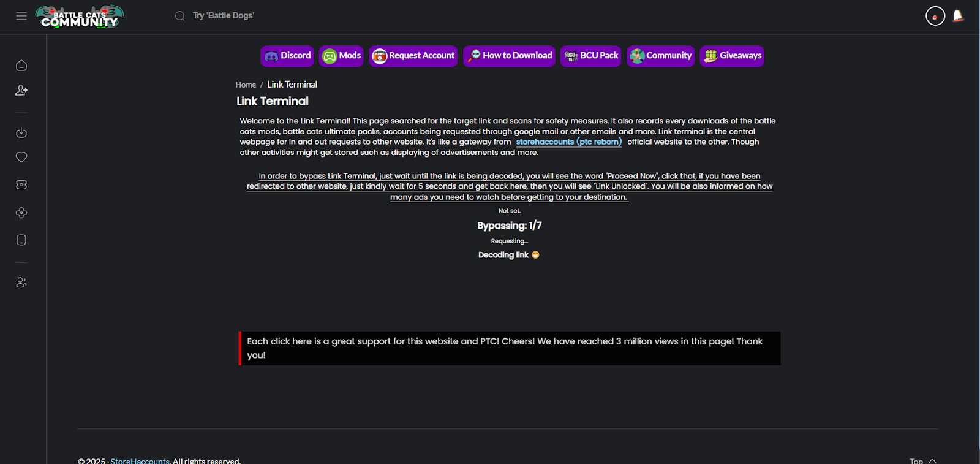
Task: Click the 'Requesting...' status text
Action: 510,242
